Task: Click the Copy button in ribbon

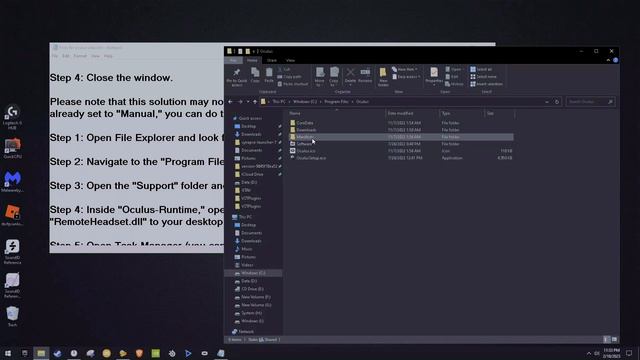Action: (x=255, y=76)
